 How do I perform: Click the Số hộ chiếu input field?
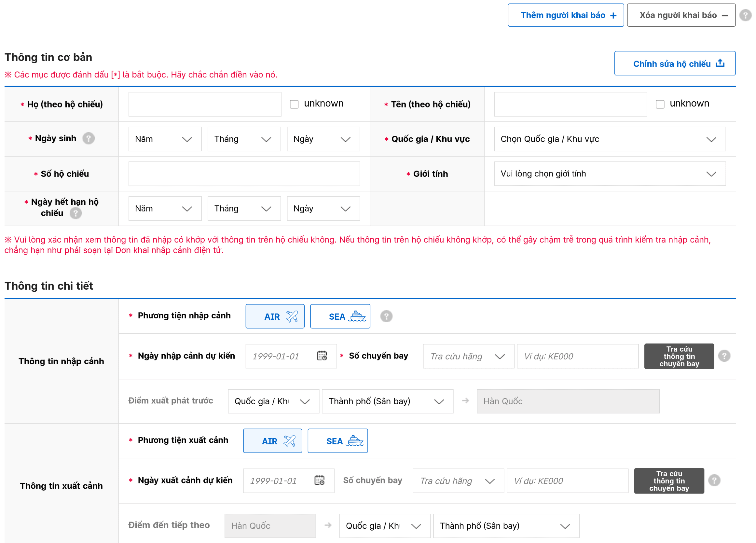point(244,174)
